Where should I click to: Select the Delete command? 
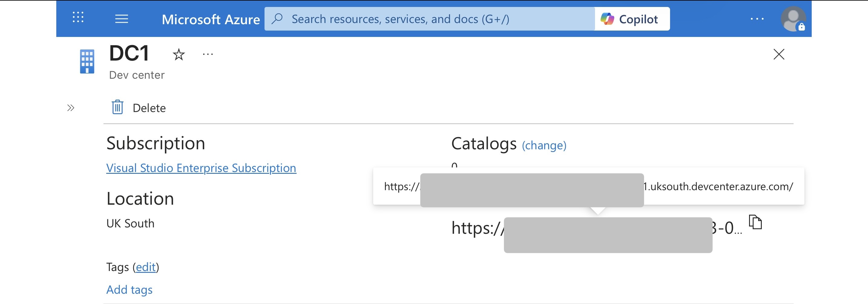pyautogui.click(x=149, y=108)
